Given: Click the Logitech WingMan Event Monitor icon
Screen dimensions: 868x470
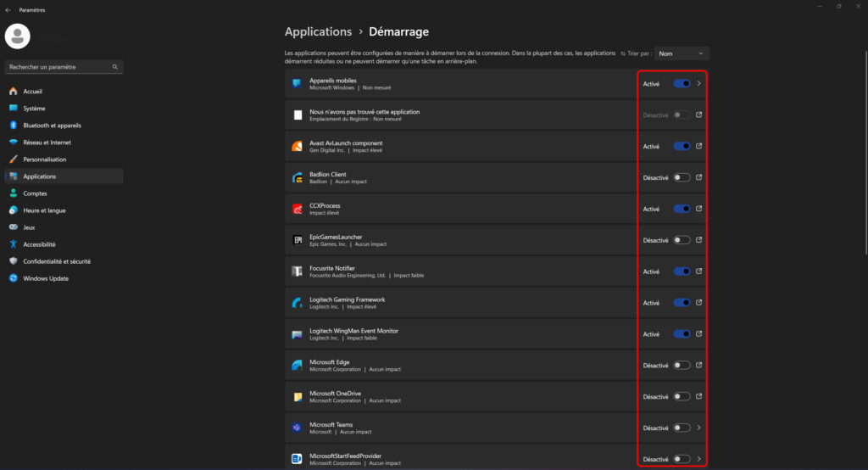Looking at the screenshot, I should coord(298,334).
